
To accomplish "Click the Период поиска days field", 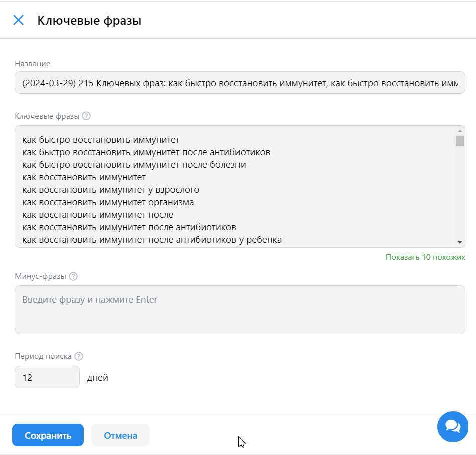I will [47, 377].
